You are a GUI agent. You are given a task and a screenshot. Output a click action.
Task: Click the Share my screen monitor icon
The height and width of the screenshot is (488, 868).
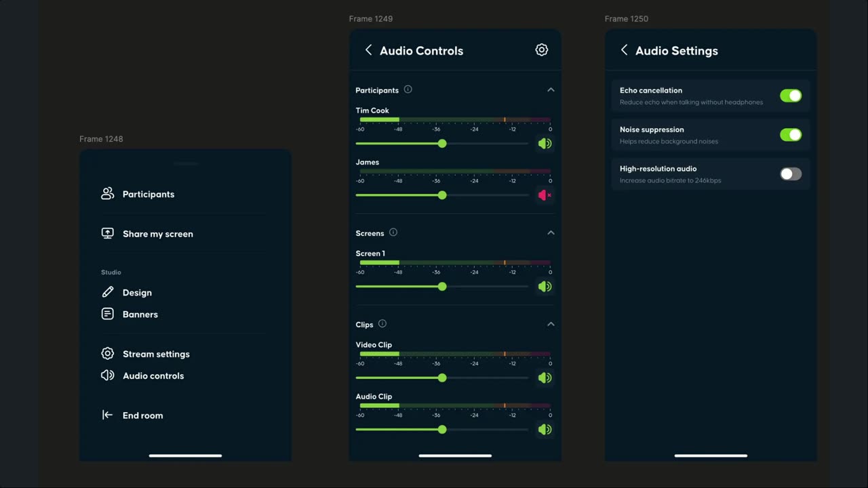[107, 233]
